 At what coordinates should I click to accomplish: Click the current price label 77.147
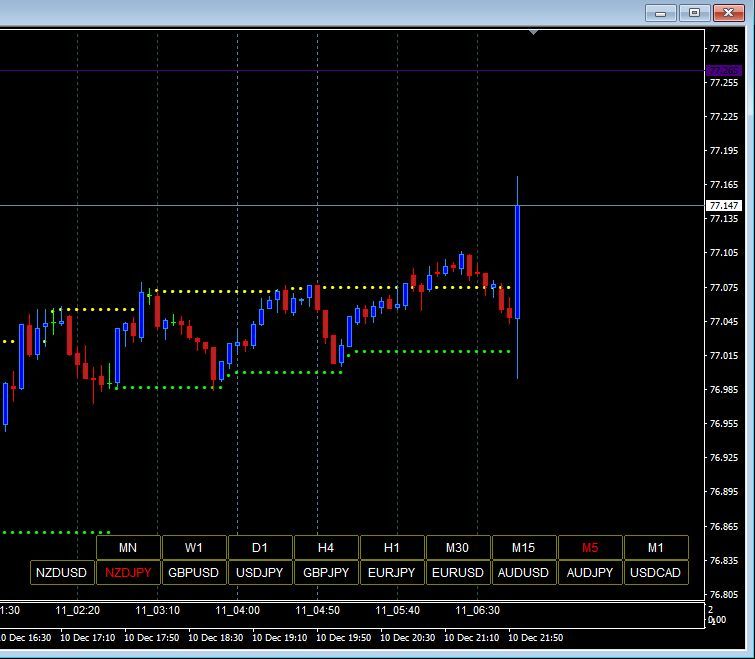tap(724, 206)
